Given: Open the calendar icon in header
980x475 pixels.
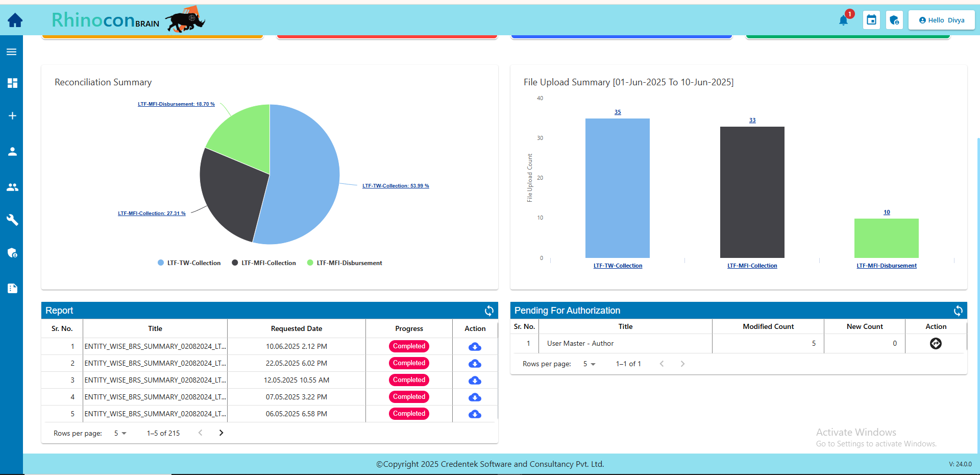Looking at the screenshot, I should coord(871,20).
